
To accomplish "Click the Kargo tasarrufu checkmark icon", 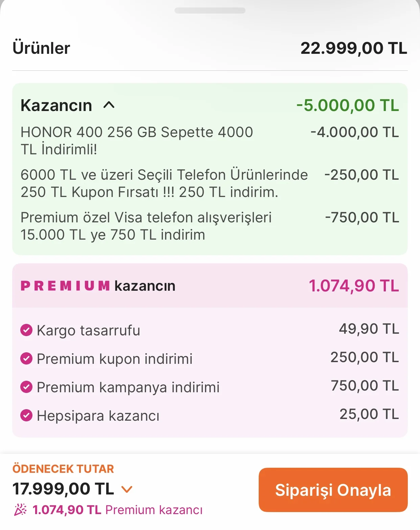I will (x=26, y=330).
